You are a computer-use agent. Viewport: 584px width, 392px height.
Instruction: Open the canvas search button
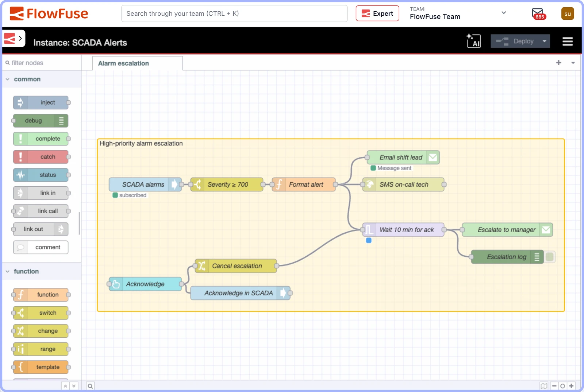pos(90,386)
